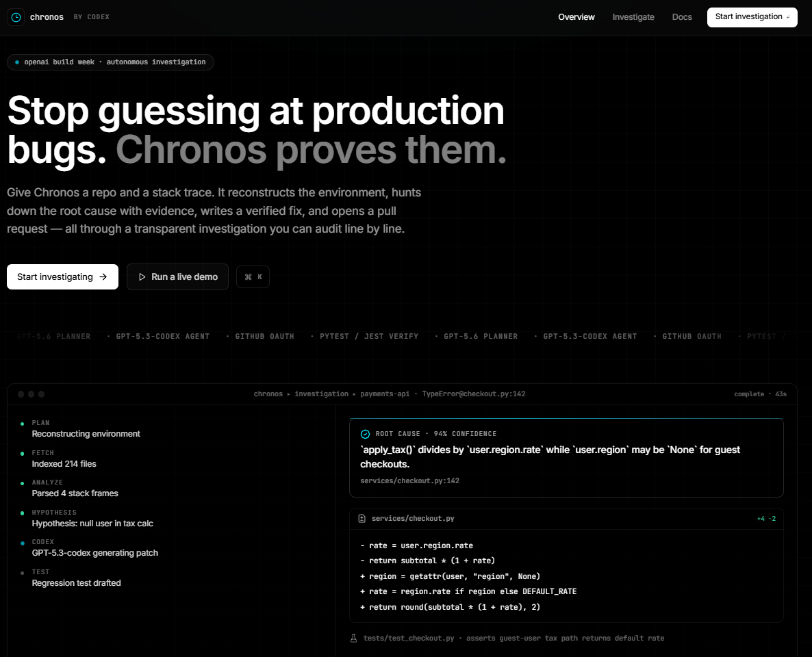Click the Chronos clock logo icon
Screen dimensions: 812x657
click(x=16, y=17)
